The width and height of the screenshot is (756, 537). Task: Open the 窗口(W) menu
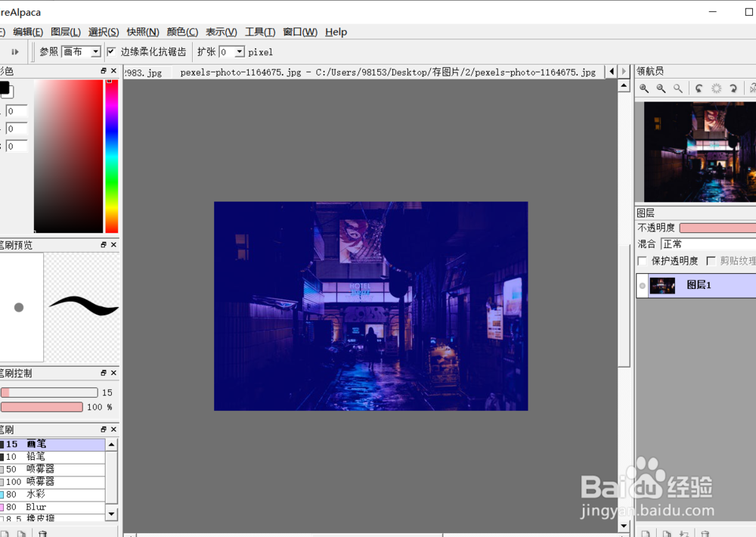(x=299, y=32)
